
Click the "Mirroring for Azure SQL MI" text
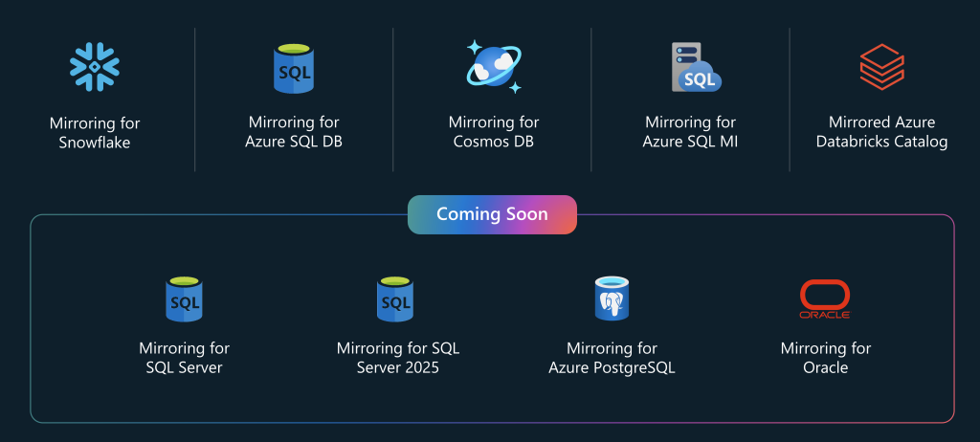coord(691,131)
